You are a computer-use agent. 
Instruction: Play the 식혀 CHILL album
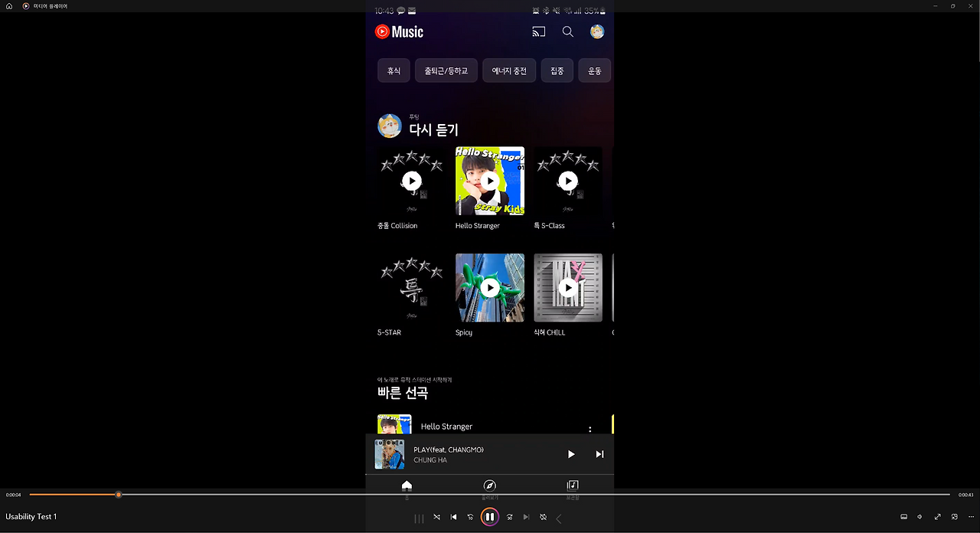[568, 288]
